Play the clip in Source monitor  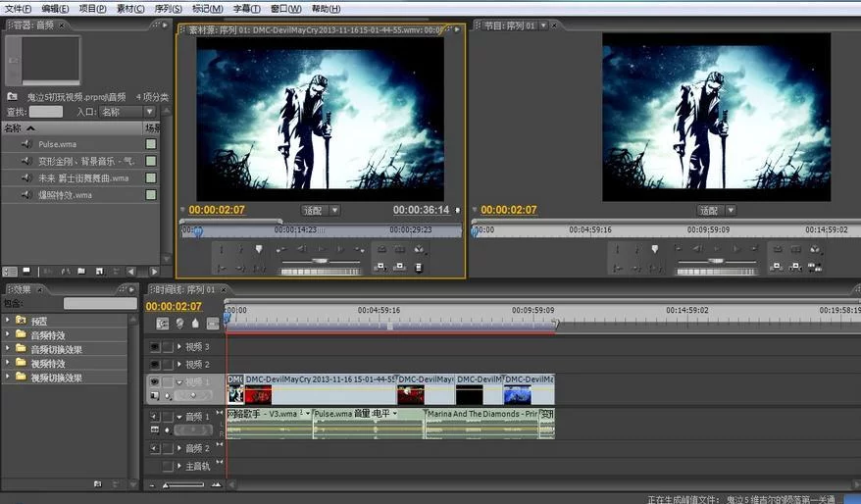click(322, 250)
